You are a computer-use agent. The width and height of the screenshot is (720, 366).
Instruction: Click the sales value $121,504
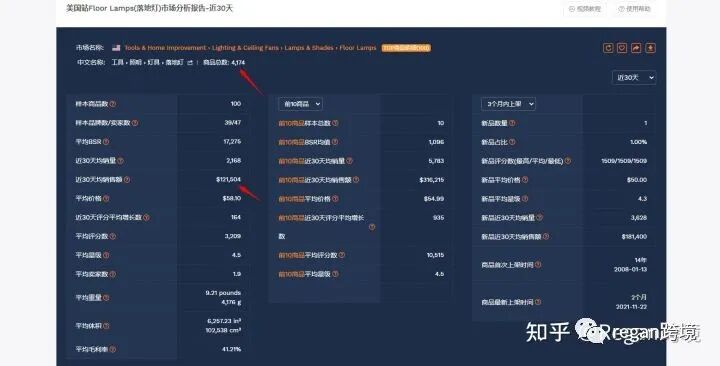228,180
